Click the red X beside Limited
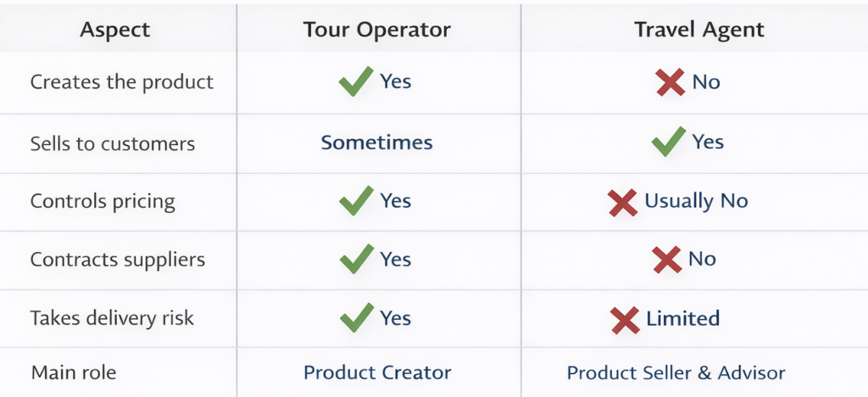This screenshot has height=397, width=868. pyautogui.click(x=625, y=320)
